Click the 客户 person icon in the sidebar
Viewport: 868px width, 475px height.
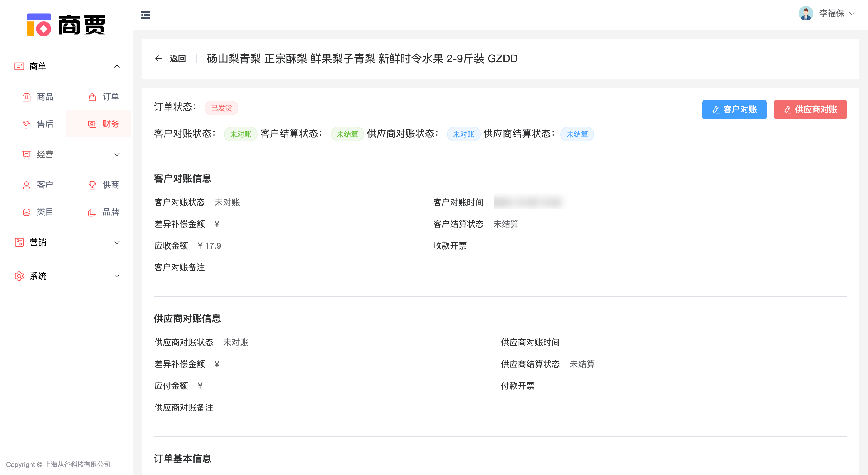coord(26,185)
